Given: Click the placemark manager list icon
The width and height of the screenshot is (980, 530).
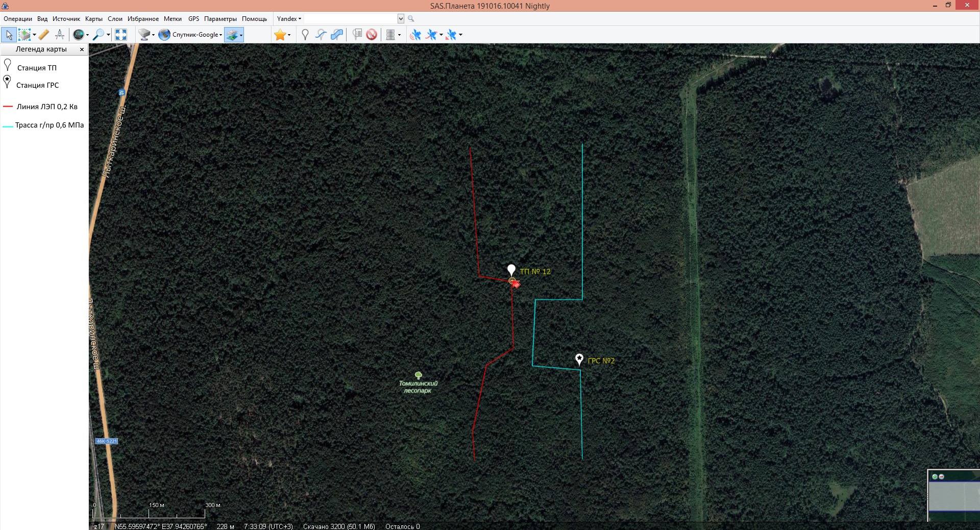Looking at the screenshot, I should pyautogui.click(x=357, y=35).
